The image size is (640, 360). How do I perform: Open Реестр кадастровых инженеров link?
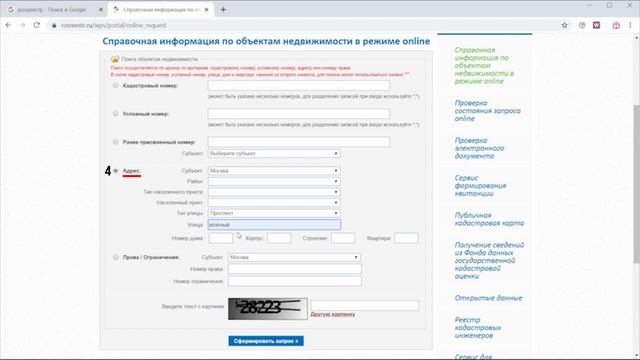click(x=478, y=327)
